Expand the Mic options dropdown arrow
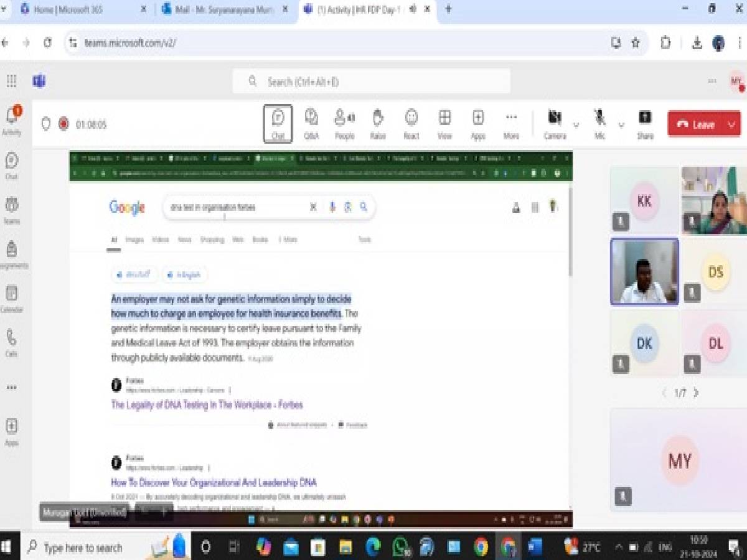Viewport: 747px width, 560px height. [x=621, y=124]
